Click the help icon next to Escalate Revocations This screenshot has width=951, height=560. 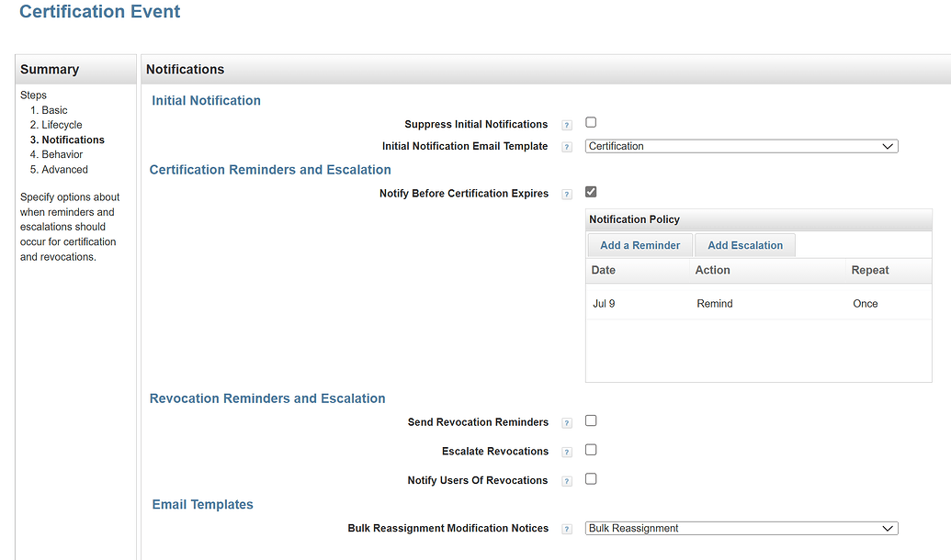point(567,451)
